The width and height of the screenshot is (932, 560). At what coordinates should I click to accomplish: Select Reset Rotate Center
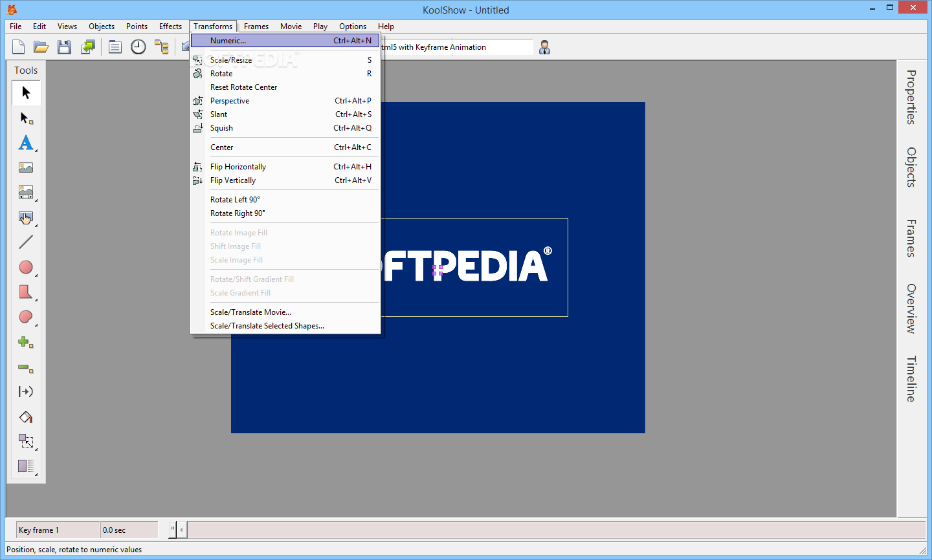[285, 87]
